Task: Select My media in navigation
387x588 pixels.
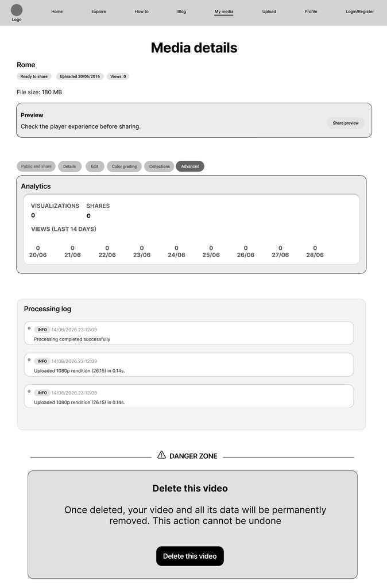Action: pyautogui.click(x=224, y=11)
